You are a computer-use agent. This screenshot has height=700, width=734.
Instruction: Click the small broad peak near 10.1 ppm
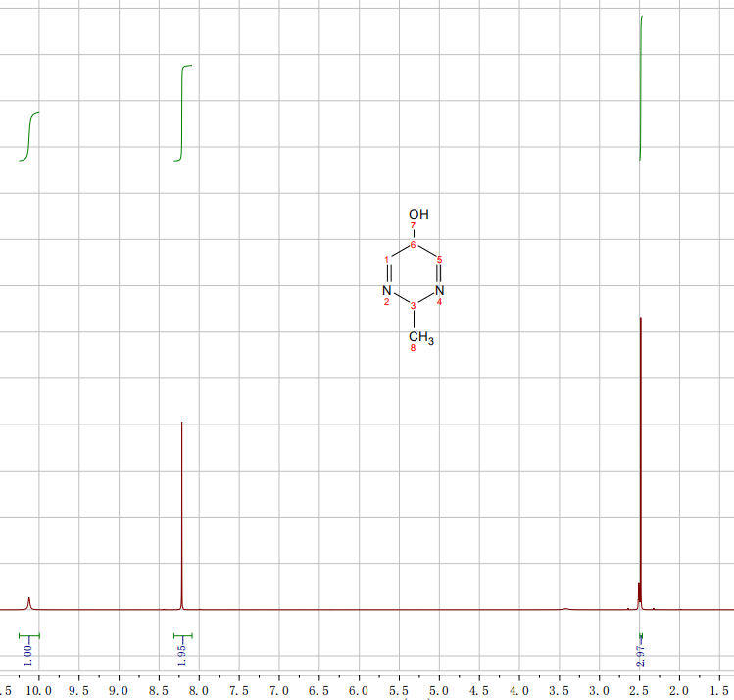click(x=29, y=602)
